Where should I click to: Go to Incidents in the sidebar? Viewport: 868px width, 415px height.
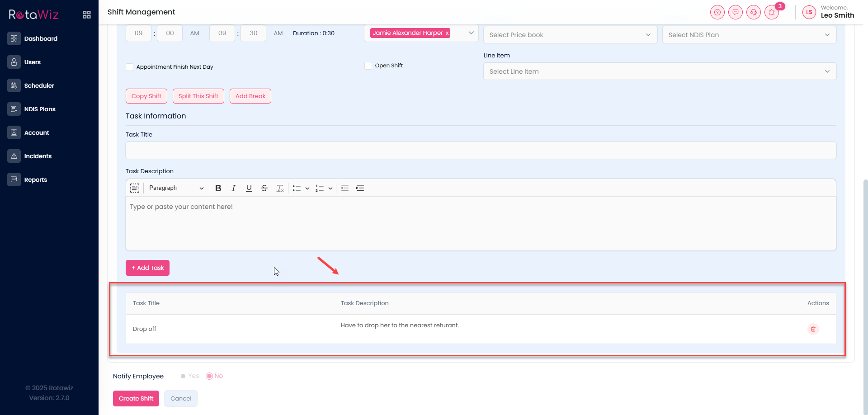(x=38, y=156)
